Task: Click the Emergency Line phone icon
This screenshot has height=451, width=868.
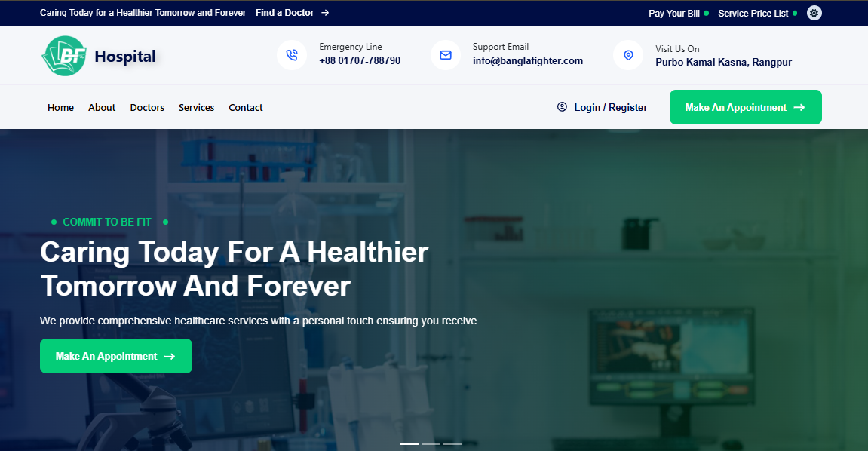Action: coord(292,55)
